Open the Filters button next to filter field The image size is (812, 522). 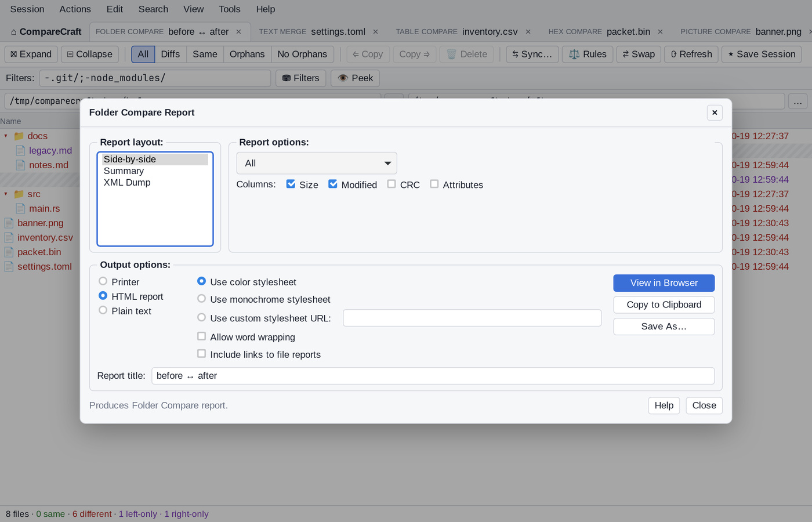[300, 78]
